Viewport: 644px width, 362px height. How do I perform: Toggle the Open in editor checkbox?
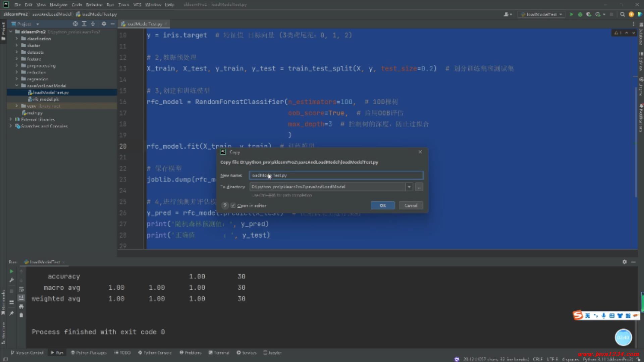(x=233, y=205)
